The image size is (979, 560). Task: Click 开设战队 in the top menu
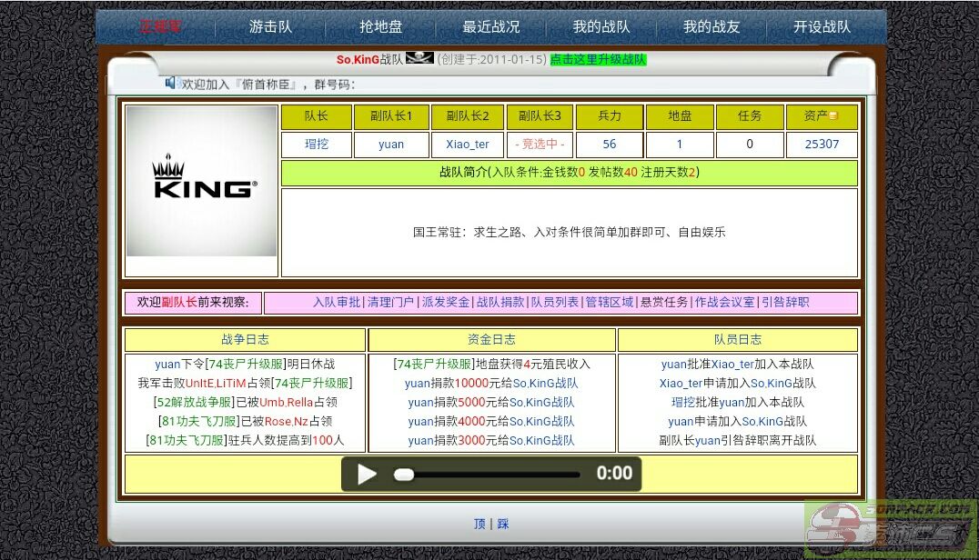click(822, 26)
